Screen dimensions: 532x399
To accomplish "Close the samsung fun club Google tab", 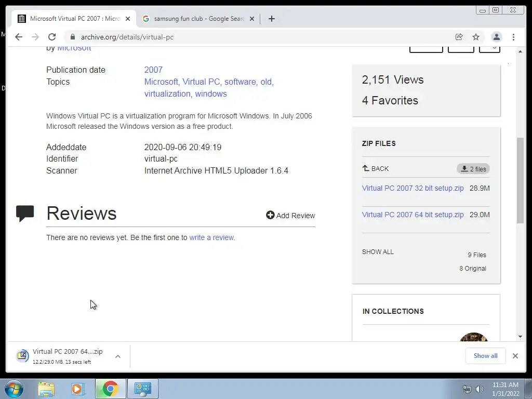I will point(252,19).
